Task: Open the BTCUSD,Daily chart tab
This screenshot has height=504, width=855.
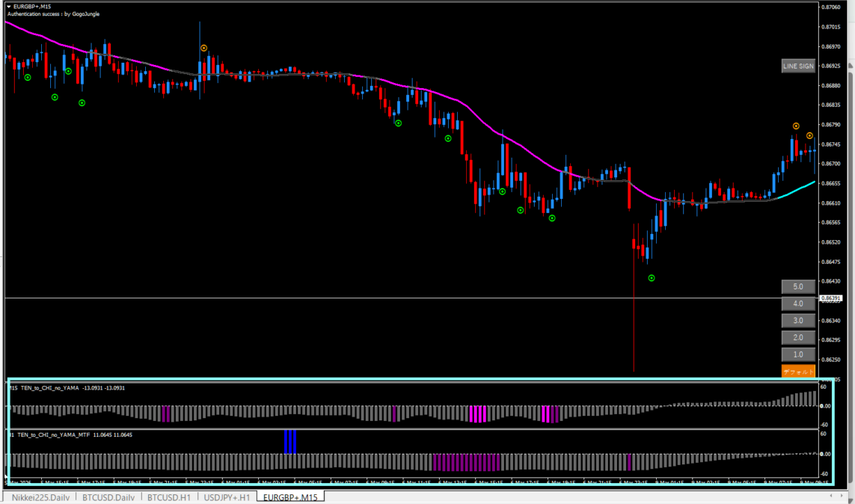Action: (x=108, y=497)
